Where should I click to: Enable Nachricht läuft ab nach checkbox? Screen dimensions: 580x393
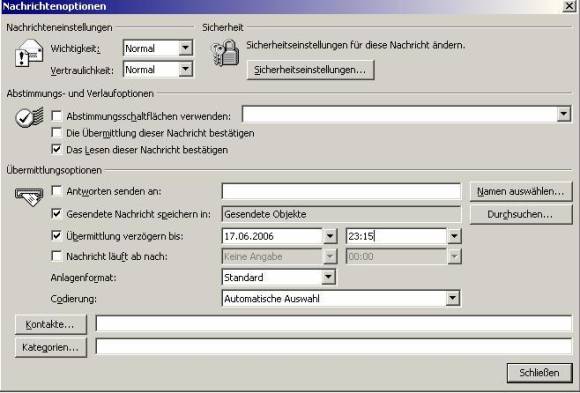[57, 256]
